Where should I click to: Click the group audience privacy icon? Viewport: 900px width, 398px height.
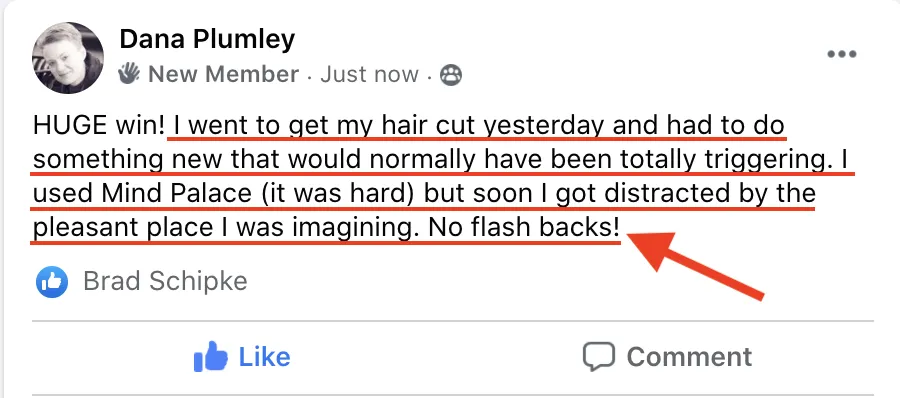coord(451,75)
